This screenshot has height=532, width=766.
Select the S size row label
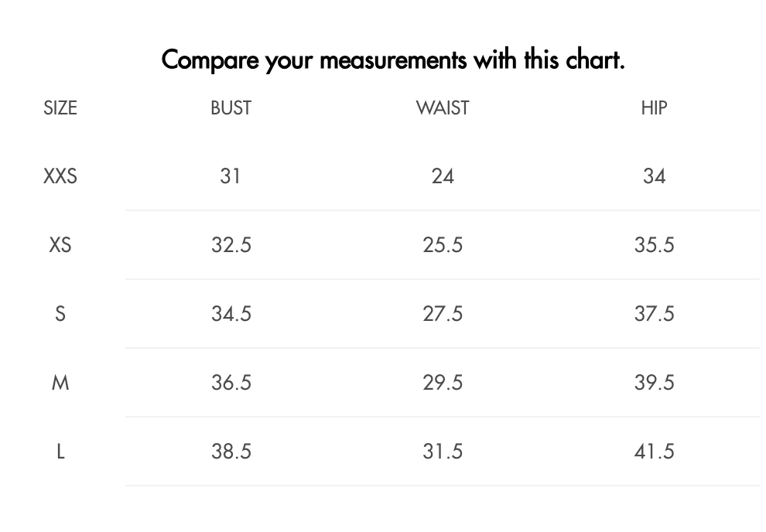coord(60,314)
